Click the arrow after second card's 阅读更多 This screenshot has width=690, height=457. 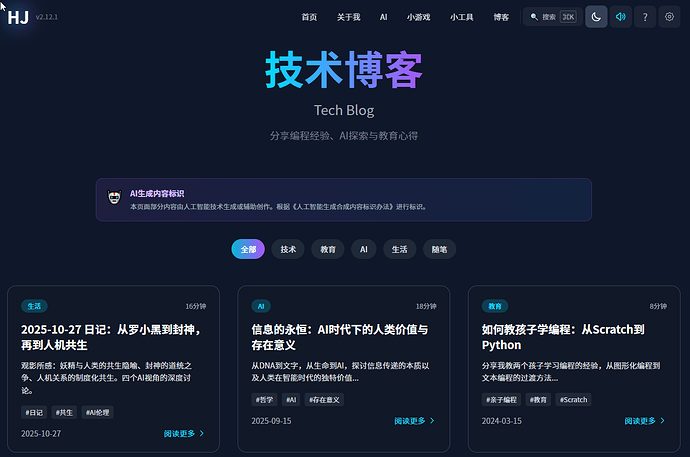(x=432, y=421)
